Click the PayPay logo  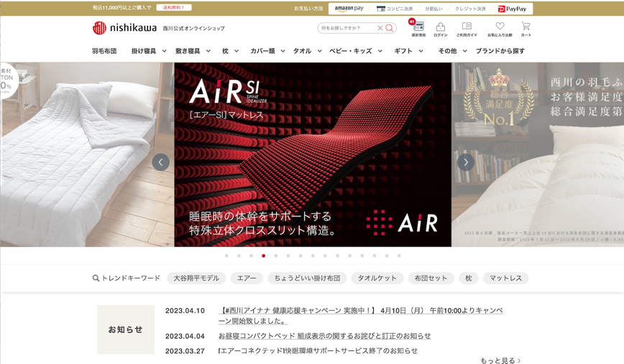click(x=512, y=9)
